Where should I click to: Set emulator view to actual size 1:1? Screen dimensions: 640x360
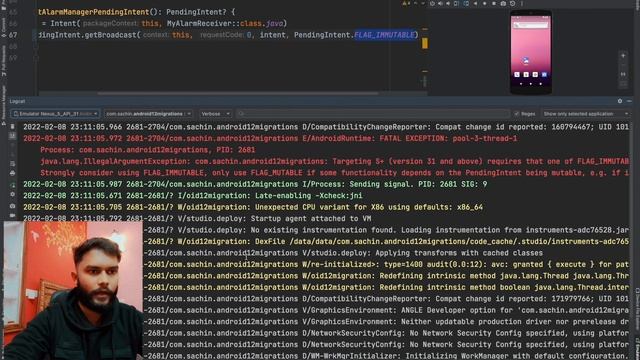[623, 74]
